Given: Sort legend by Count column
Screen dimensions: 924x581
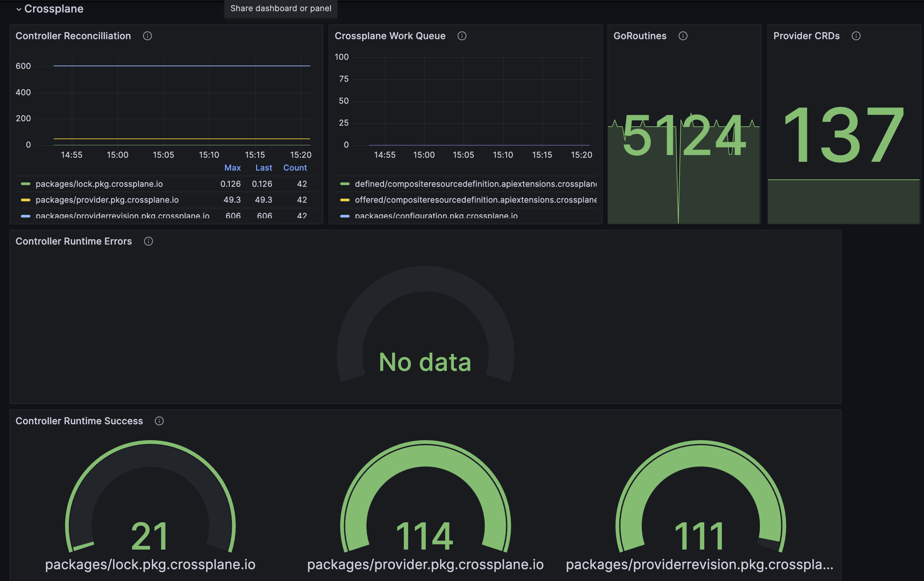Looking at the screenshot, I should tap(295, 168).
